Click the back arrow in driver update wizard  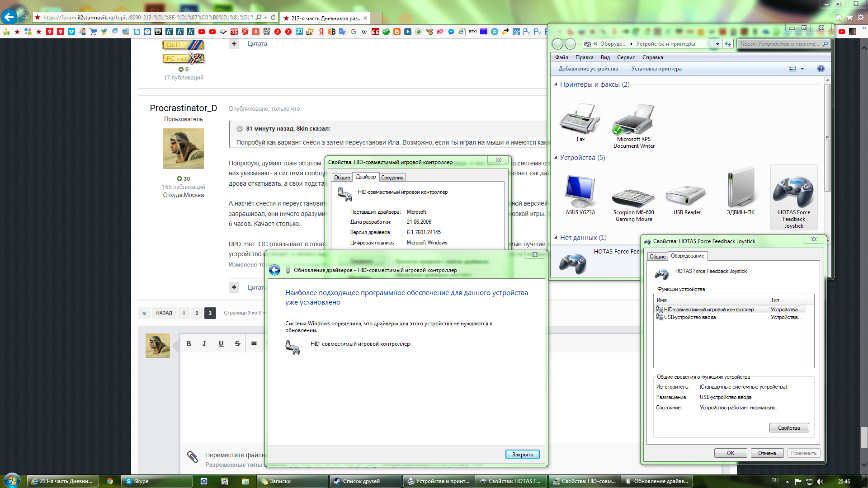(274, 270)
